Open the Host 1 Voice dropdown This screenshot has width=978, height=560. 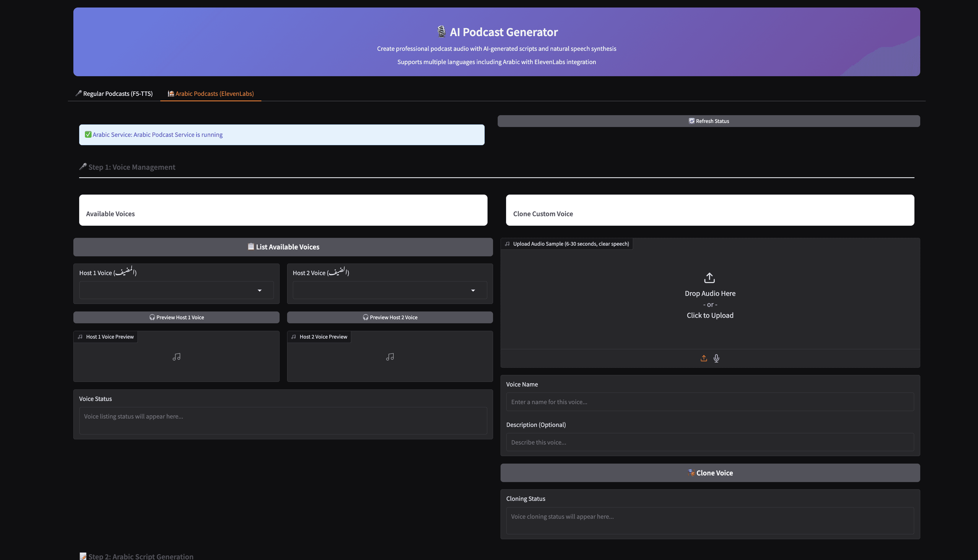pos(176,290)
